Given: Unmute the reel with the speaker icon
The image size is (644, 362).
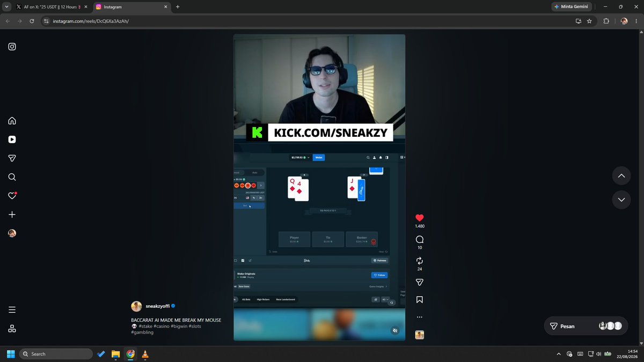Looking at the screenshot, I should coord(395,330).
